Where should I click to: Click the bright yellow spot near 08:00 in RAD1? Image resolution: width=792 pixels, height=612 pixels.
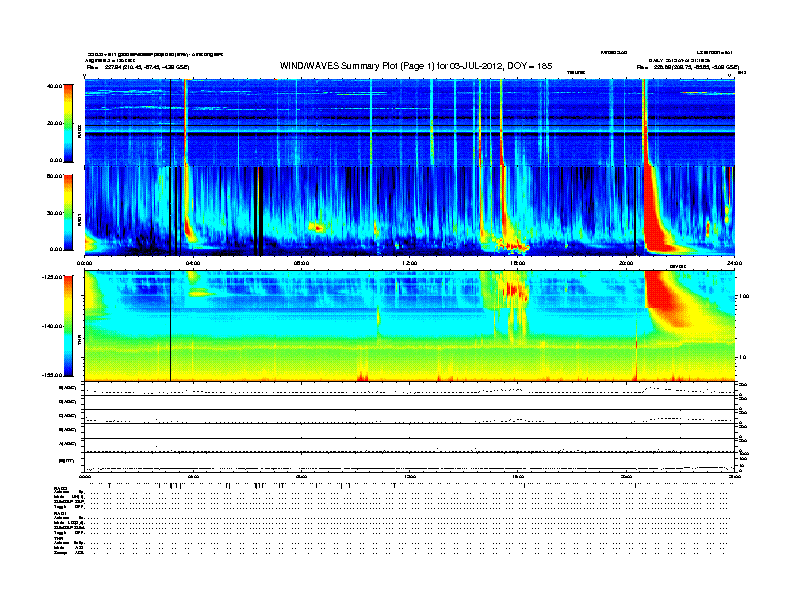click(317, 228)
